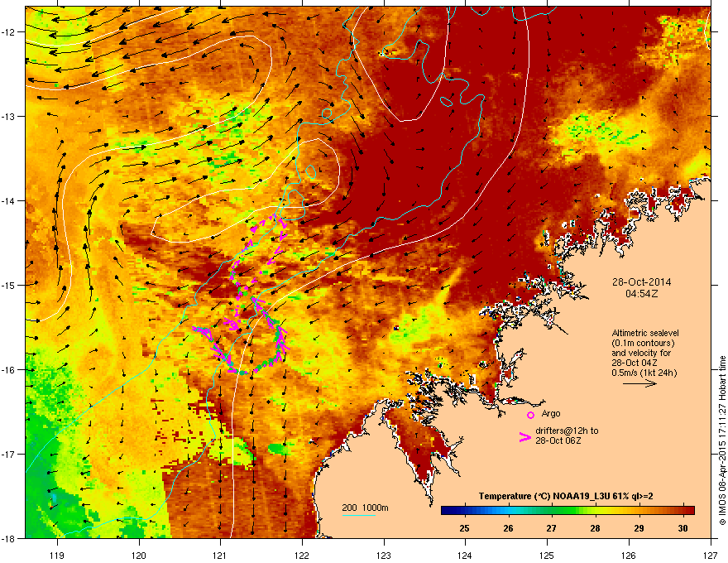This screenshot has height=563, width=728.
Task: Click the 'Altimetric sealevel' legend text
Action: click(x=645, y=333)
